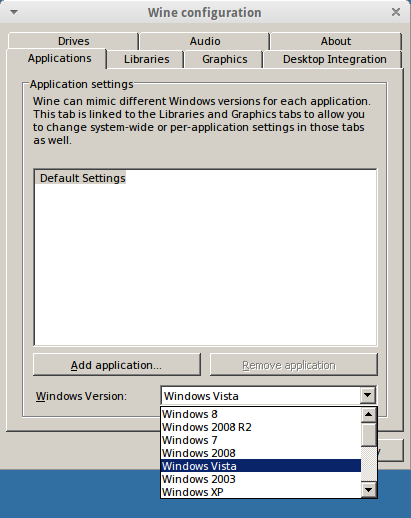The height and width of the screenshot is (518, 411).
Task: Open the window menu arrow in title bar
Action: point(14,12)
